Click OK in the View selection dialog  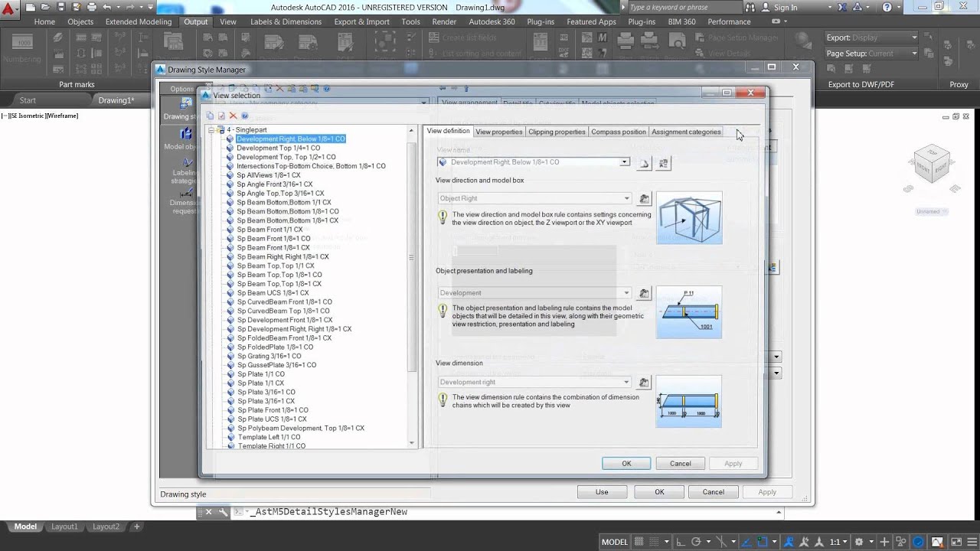coord(626,463)
